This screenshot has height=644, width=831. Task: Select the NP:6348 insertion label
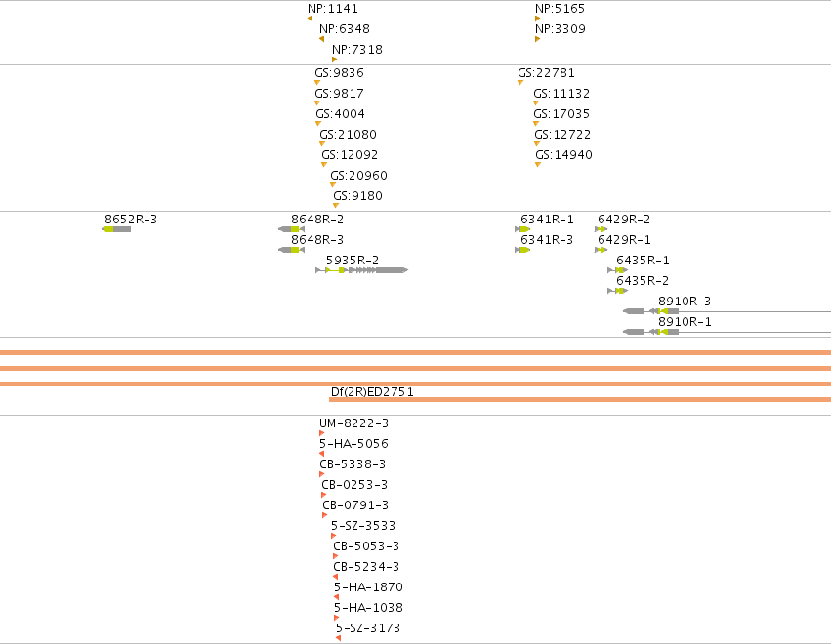[345, 28]
